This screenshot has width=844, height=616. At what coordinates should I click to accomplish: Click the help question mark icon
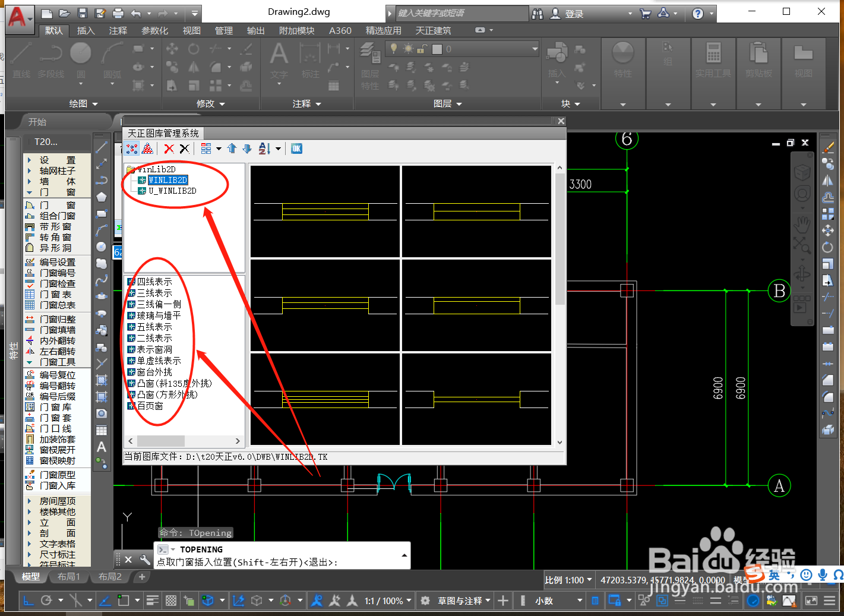coord(698,14)
